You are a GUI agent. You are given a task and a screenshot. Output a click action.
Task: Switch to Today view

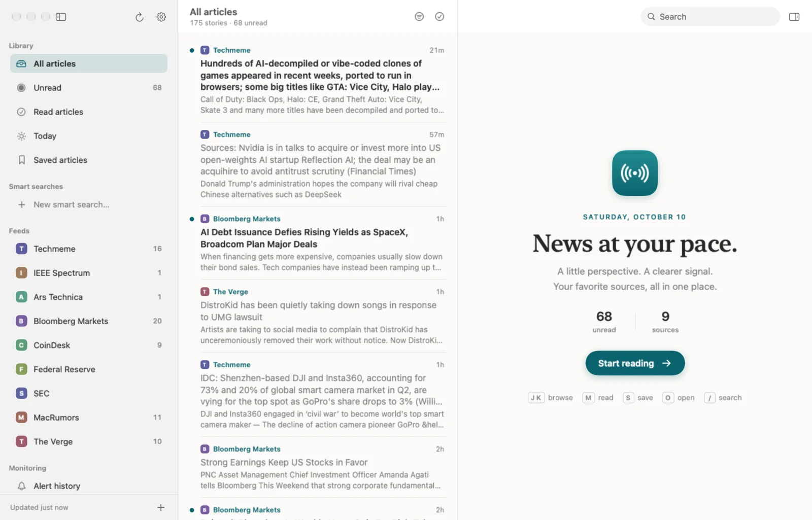(x=89, y=136)
